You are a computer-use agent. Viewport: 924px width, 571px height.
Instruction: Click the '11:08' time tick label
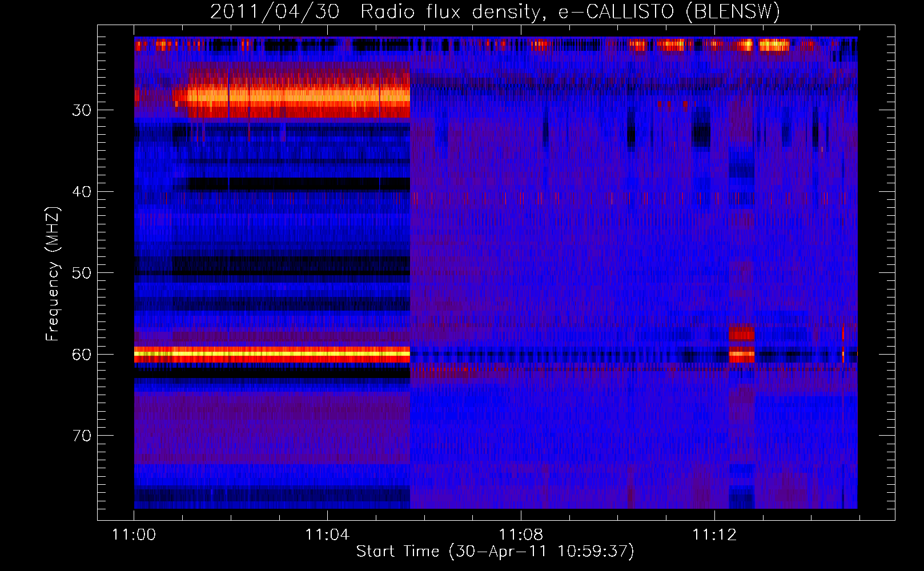(x=521, y=534)
